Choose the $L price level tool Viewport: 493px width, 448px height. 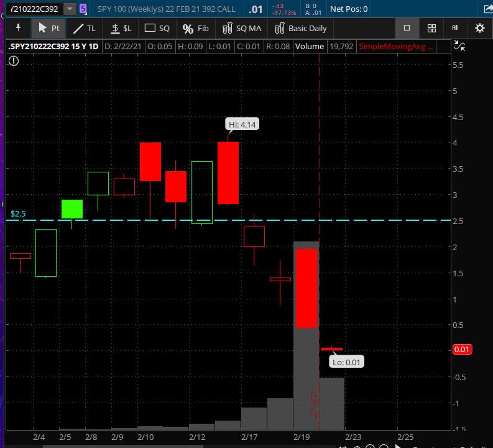click(121, 29)
